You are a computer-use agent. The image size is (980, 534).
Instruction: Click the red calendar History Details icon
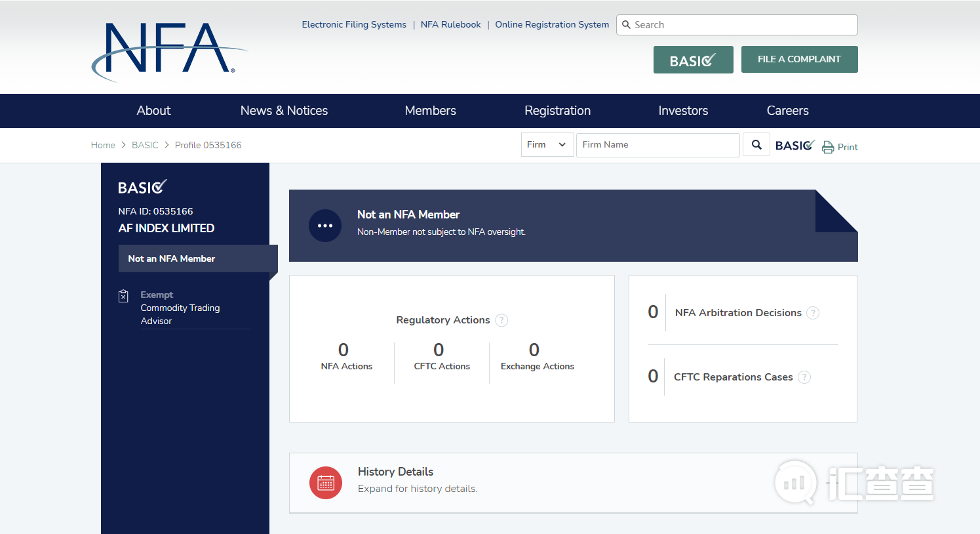(x=326, y=483)
